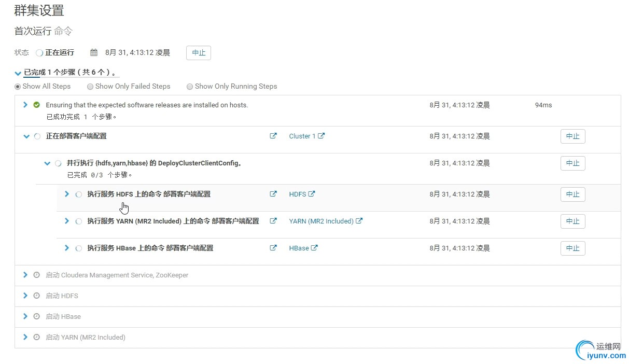Abort the 并行执行 DeployClusterClientConfig step
The height and width of the screenshot is (364, 629).
click(x=572, y=163)
